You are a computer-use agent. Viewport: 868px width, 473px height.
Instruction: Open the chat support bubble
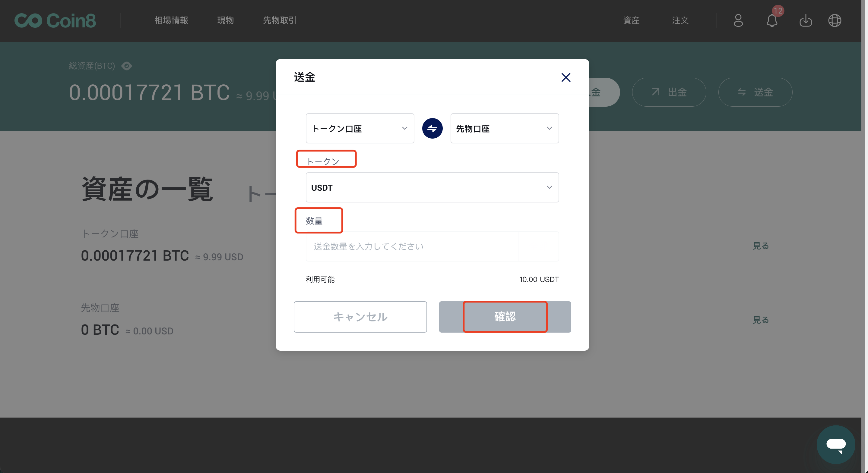click(836, 444)
